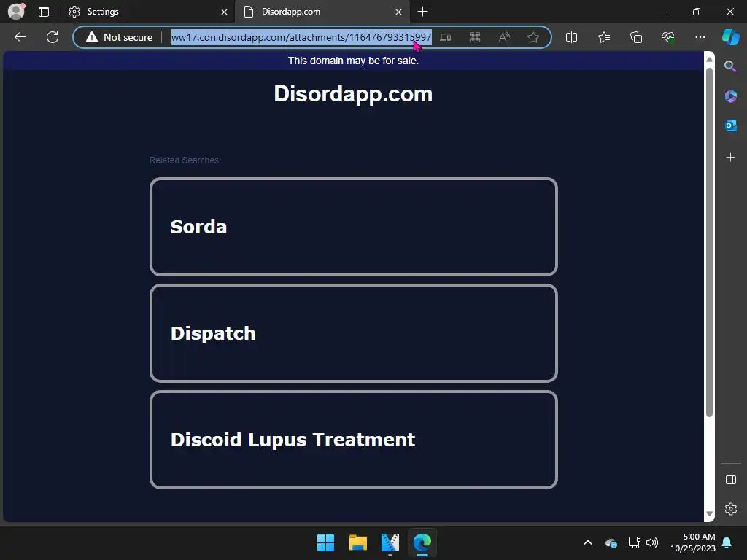The width and height of the screenshot is (747, 560).
Task: Open File Explorer from taskbar
Action: pyautogui.click(x=357, y=542)
